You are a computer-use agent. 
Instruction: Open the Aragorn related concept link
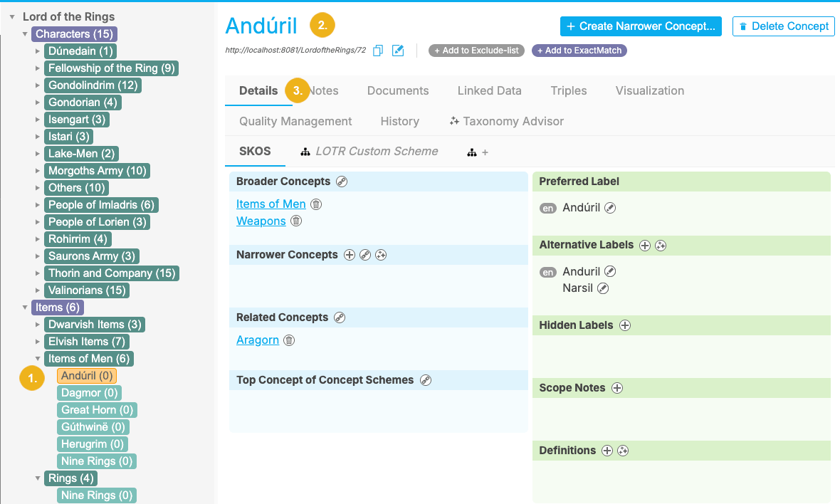pos(257,340)
